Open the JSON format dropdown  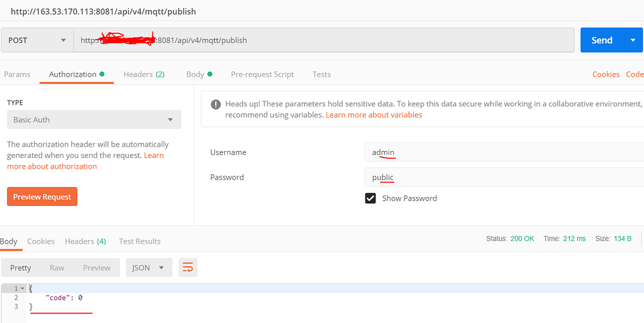148,268
